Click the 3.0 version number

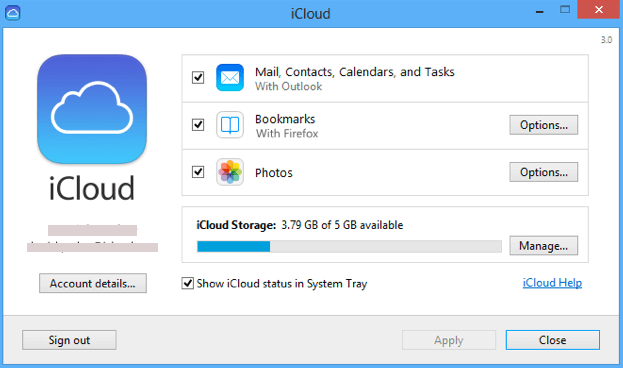click(606, 40)
